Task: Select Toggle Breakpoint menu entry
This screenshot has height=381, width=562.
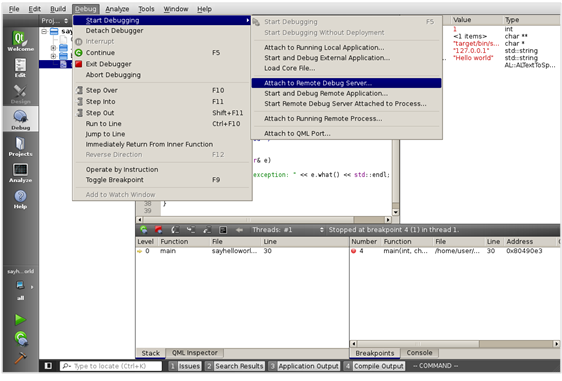Action: coord(162,180)
